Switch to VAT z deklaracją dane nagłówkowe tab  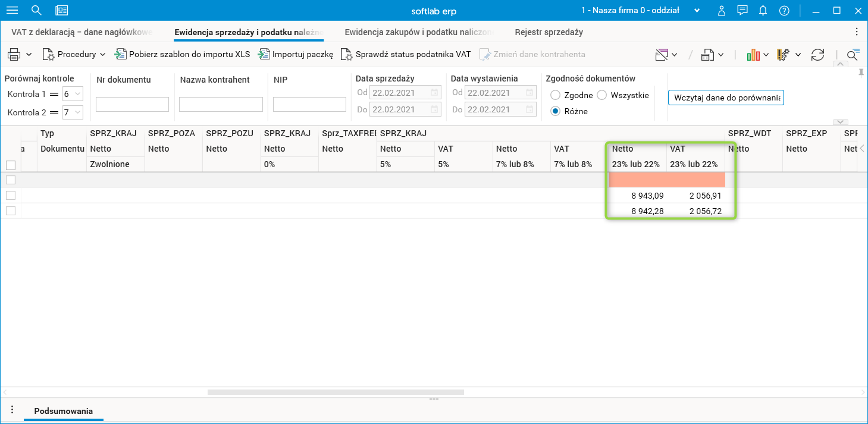(82, 32)
